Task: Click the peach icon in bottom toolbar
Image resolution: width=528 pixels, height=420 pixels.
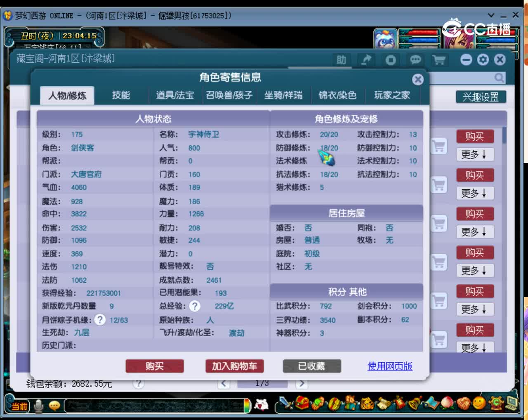Action: click(x=448, y=403)
